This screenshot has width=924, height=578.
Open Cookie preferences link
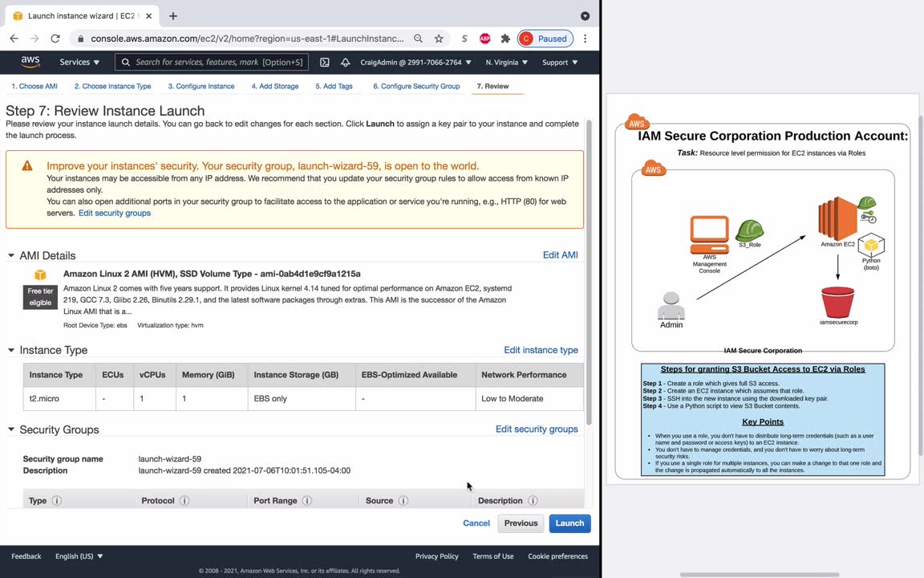[557, 556]
